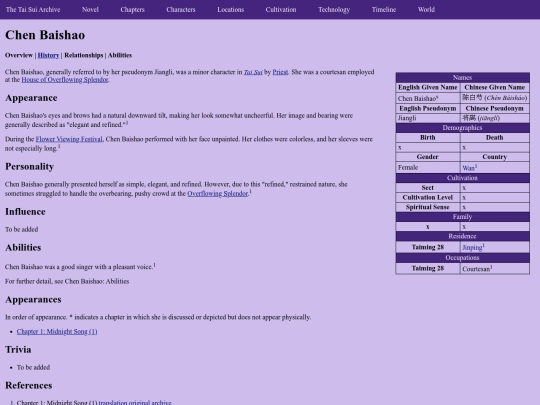Click the Names header in infobox
The width and height of the screenshot is (540, 405).
point(463,77)
